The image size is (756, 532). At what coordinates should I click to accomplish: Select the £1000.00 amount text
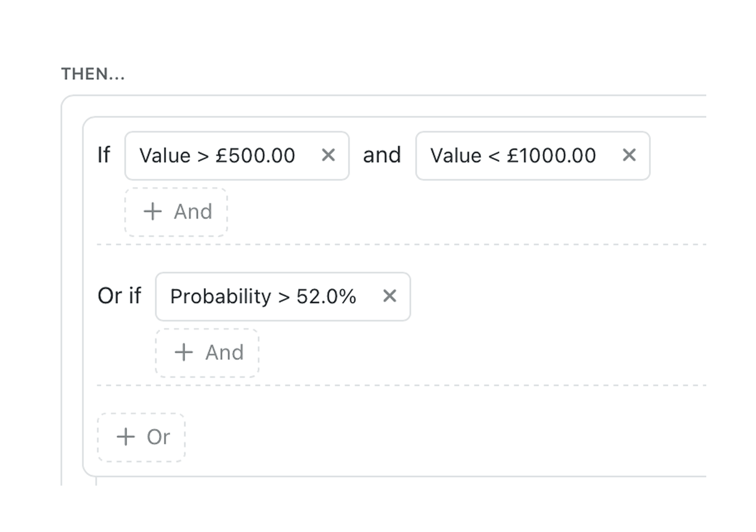point(551,156)
